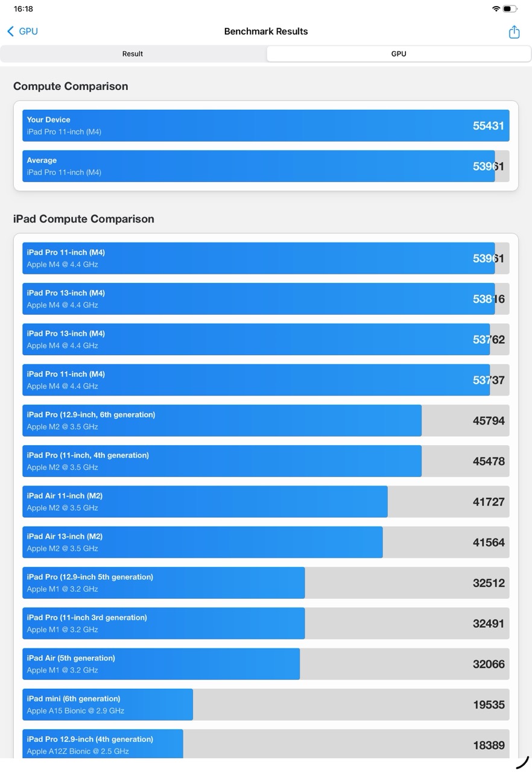Tap iPad Pro 11-inch 4th generation row
This screenshot has height=772, width=532.
click(265, 461)
